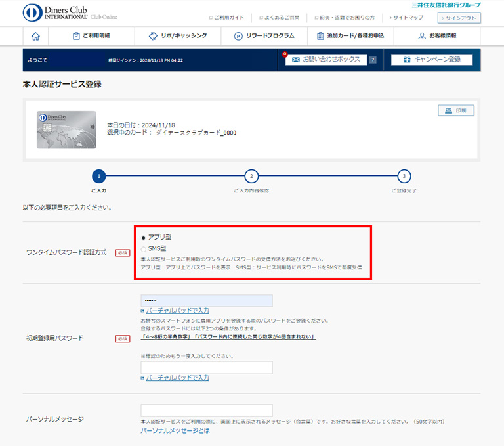Open ご利用明細 menu
Screen dimensions: 504x446
coord(91,36)
